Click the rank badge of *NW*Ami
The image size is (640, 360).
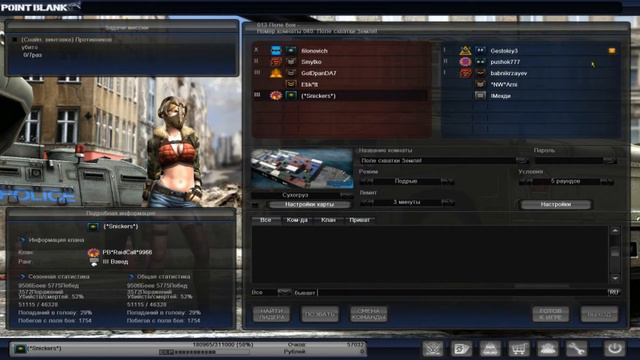pyautogui.click(x=480, y=84)
